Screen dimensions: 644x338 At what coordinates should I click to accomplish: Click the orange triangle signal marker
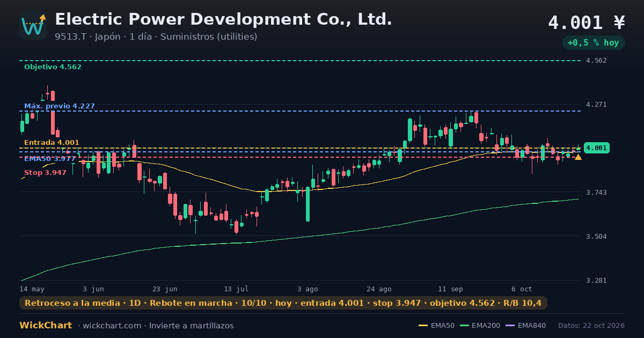click(x=578, y=157)
